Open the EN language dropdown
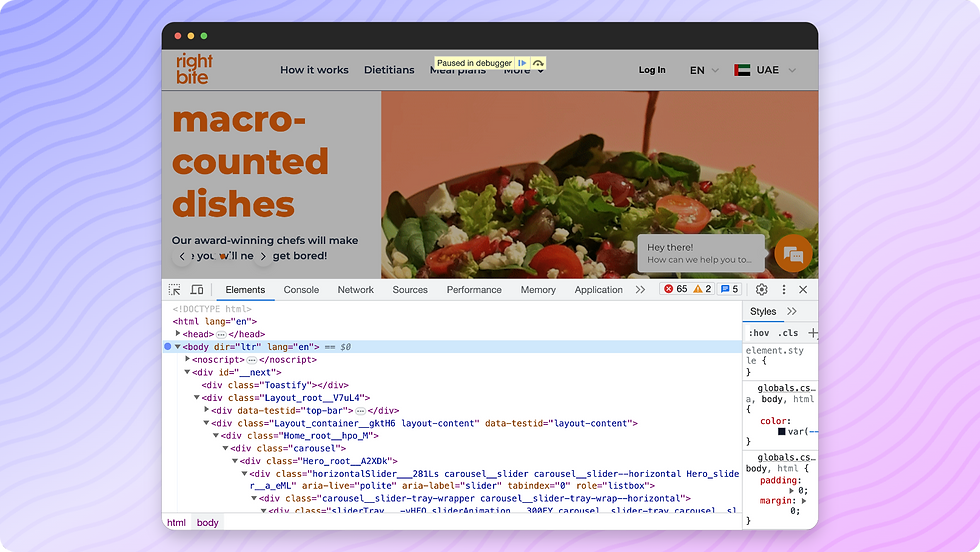 click(704, 70)
